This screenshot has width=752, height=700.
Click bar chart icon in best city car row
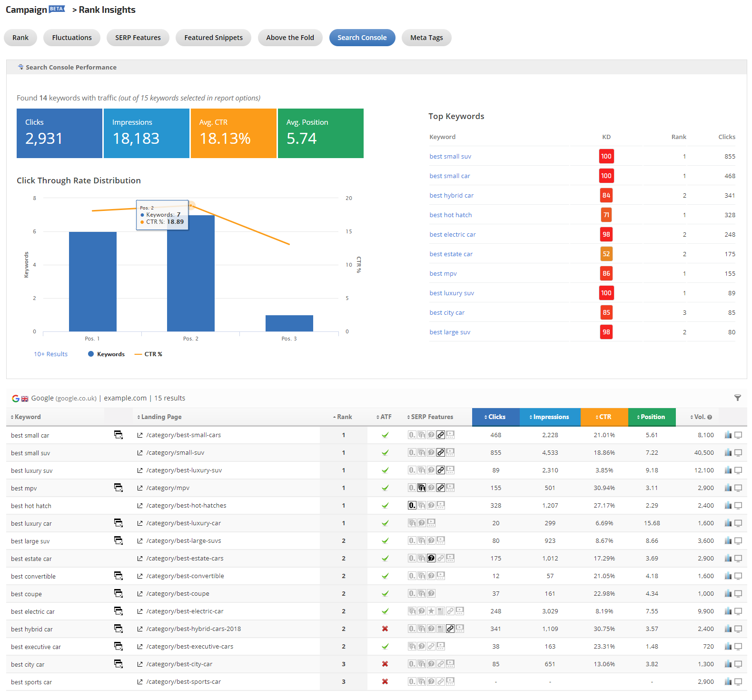[728, 664]
